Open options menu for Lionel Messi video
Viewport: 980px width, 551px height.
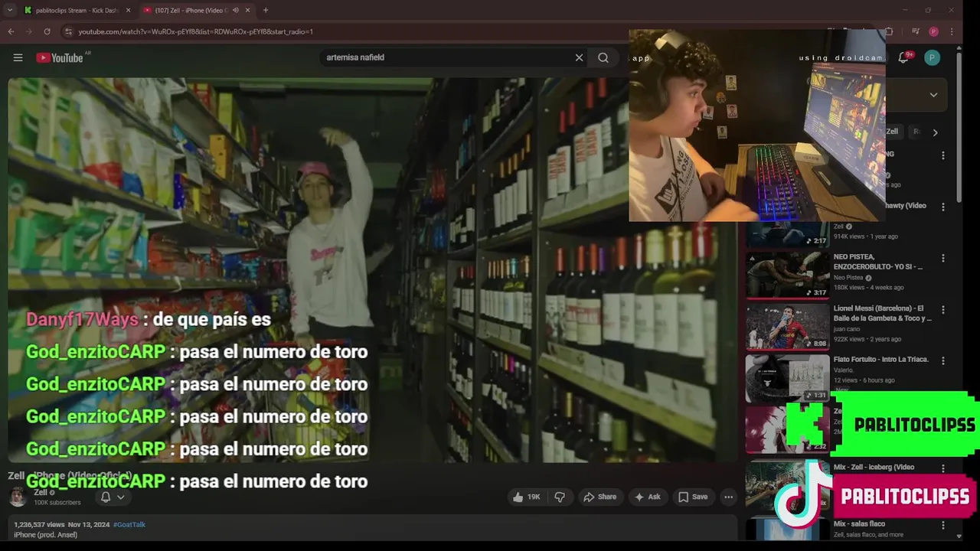(943, 310)
